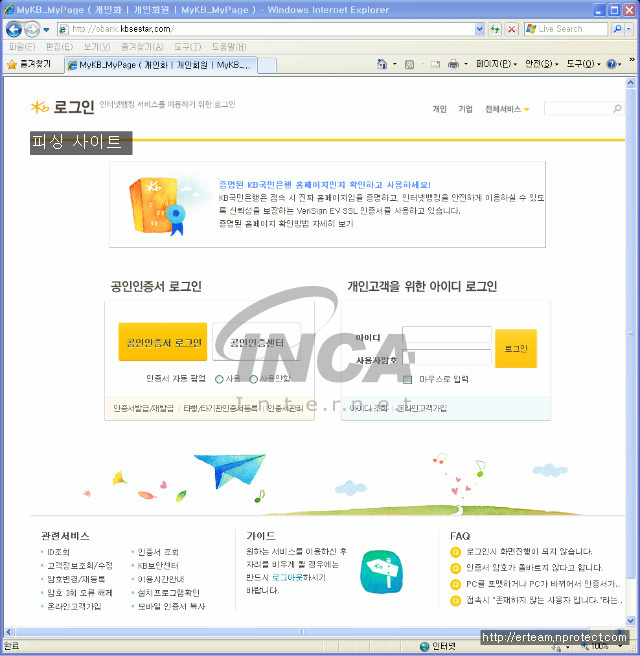Click the 인증서발급/재발급 link
Screen dimensions: 640x656
[x=143, y=408]
